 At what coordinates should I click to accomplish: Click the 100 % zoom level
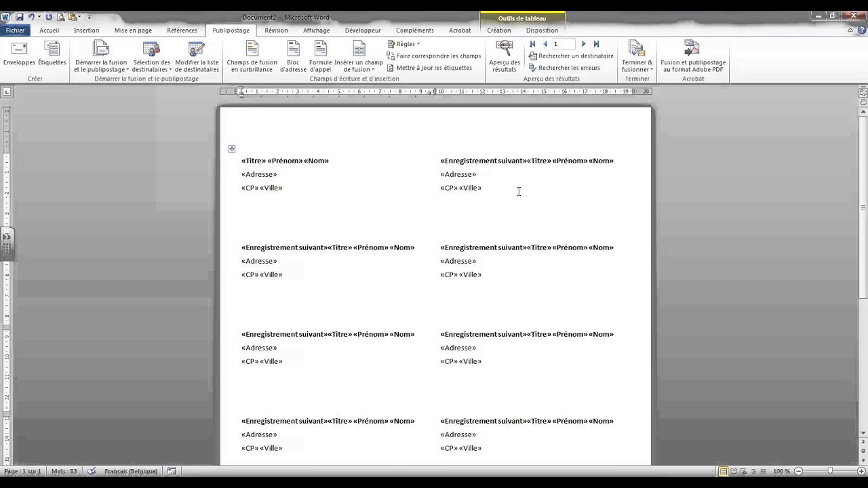pos(781,471)
